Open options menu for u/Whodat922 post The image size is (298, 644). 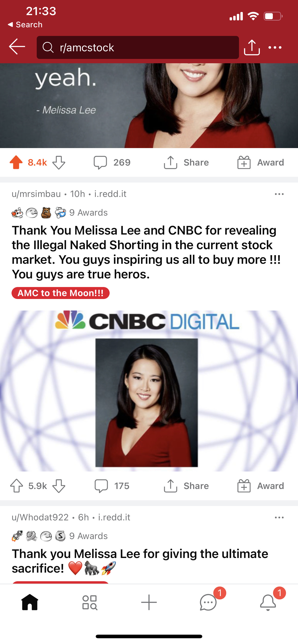(x=279, y=517)
